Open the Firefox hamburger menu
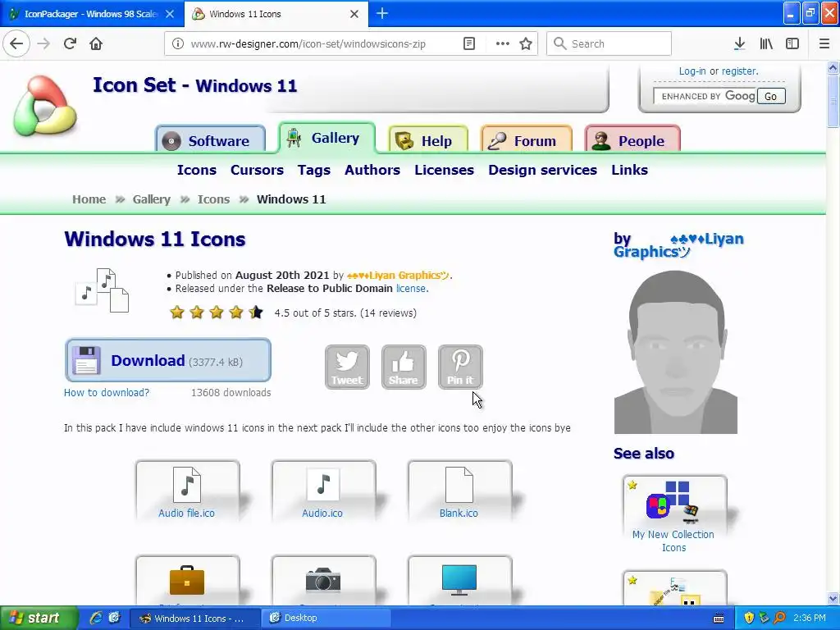This screenshot has height=630, width=840. (x=824, y=44)
